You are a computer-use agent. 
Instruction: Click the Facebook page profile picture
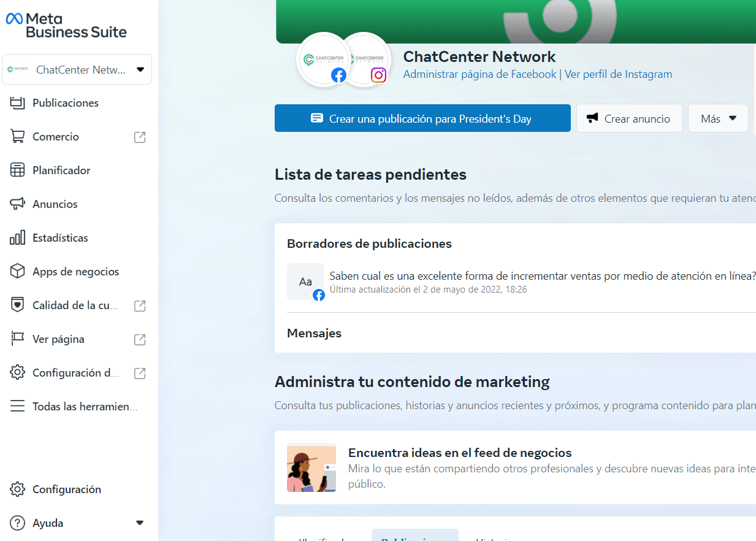pos(323,59)
